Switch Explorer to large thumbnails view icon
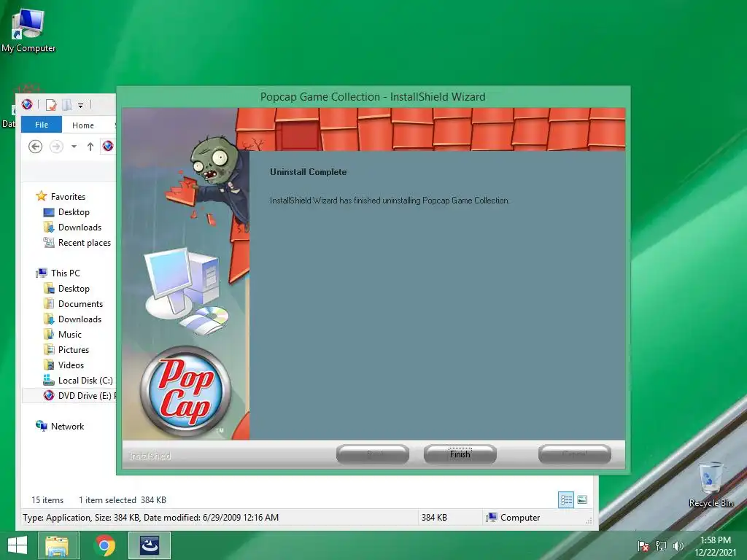This screenshot has width=747, height=560. [582, 499]
